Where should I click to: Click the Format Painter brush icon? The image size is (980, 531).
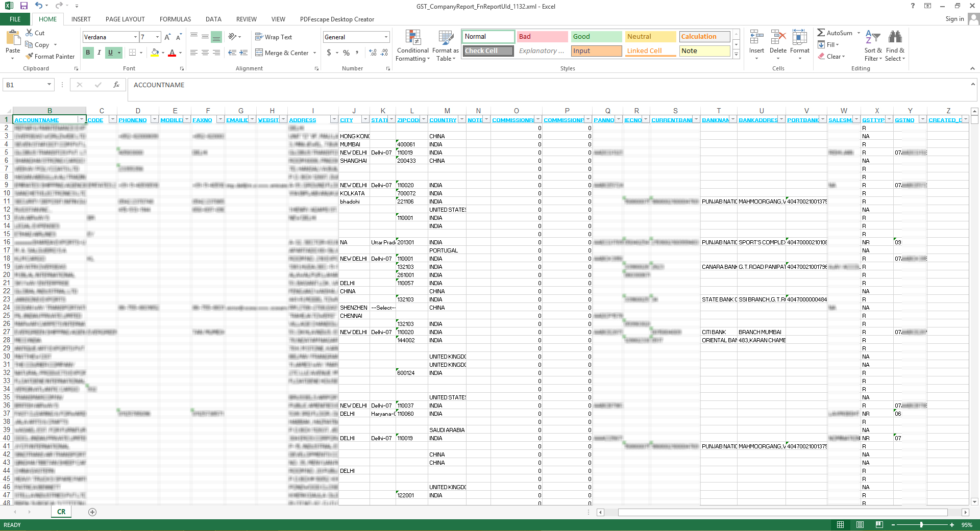point(30,57)
